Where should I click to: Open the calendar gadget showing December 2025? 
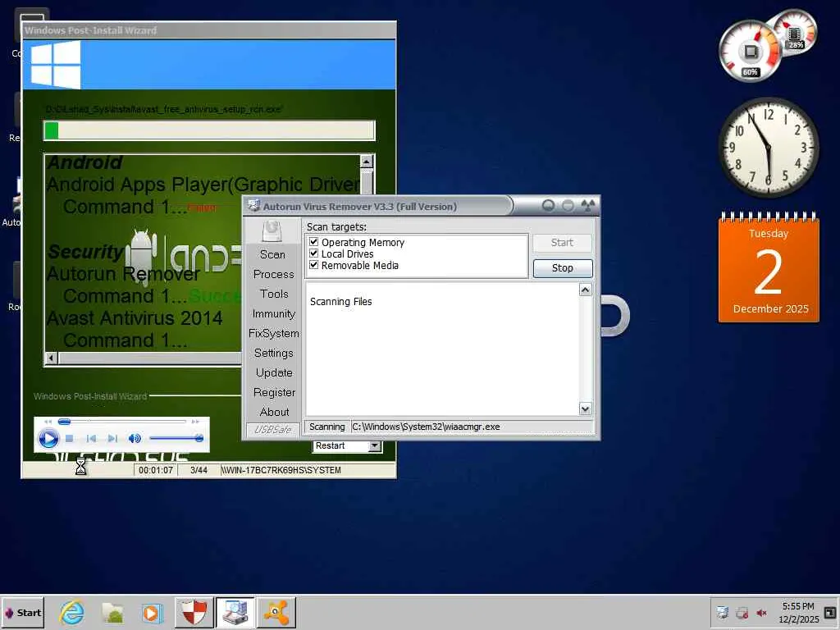coord(769,268)
